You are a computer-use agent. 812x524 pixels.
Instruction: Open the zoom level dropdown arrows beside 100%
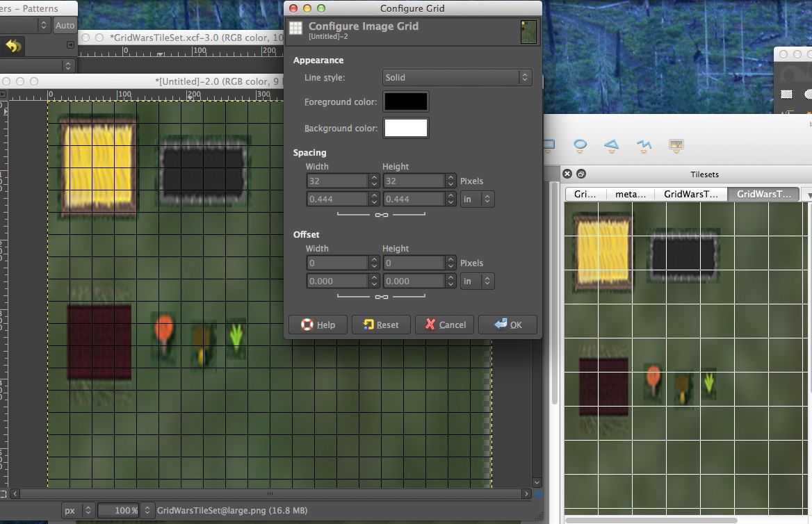coord(147,511)
